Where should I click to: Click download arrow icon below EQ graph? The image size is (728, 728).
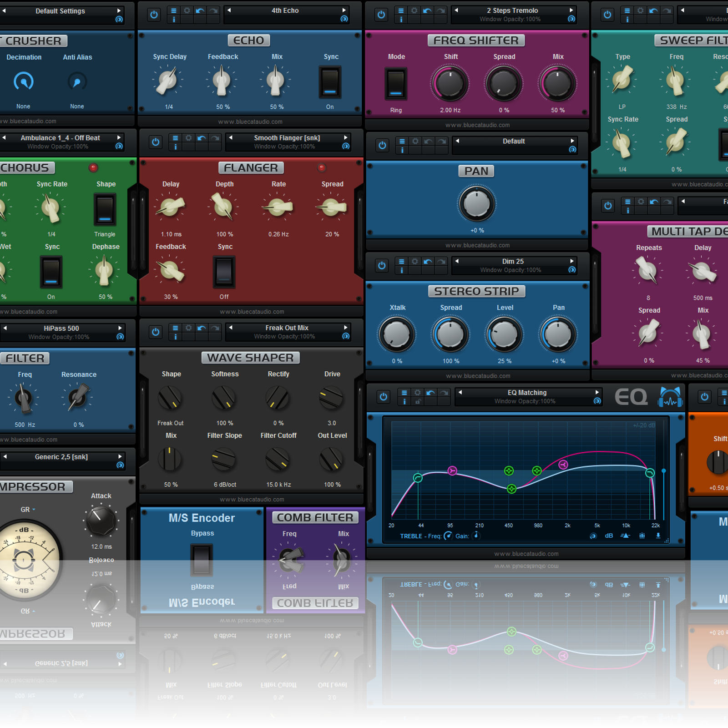point(658,536)
